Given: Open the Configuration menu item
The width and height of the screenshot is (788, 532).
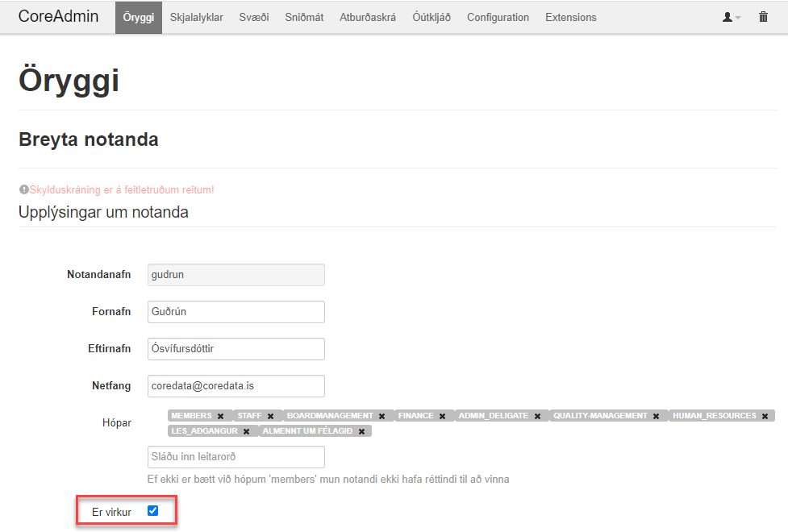Looking at the screenshot, I should (x=498, y=17).
